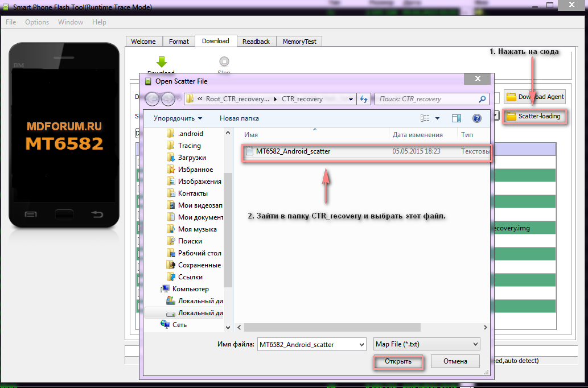Open the Упорядочить dropdown

click(x=178, y=118)
